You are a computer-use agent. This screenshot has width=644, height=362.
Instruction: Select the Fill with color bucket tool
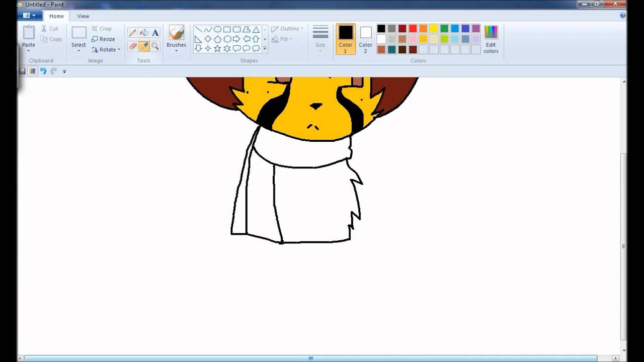click(x=144, y=33)
